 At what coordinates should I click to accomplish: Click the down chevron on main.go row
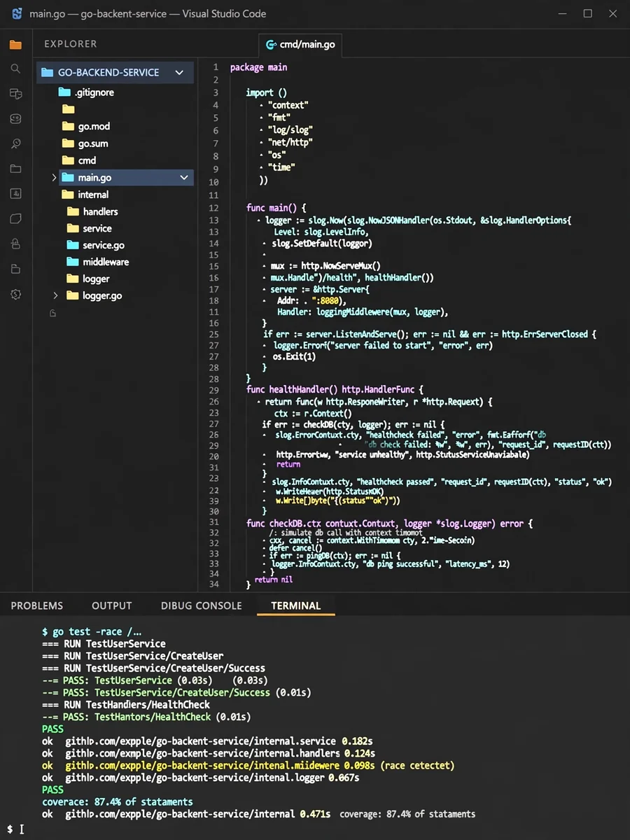pyautogui.click(x=185, y=178)
